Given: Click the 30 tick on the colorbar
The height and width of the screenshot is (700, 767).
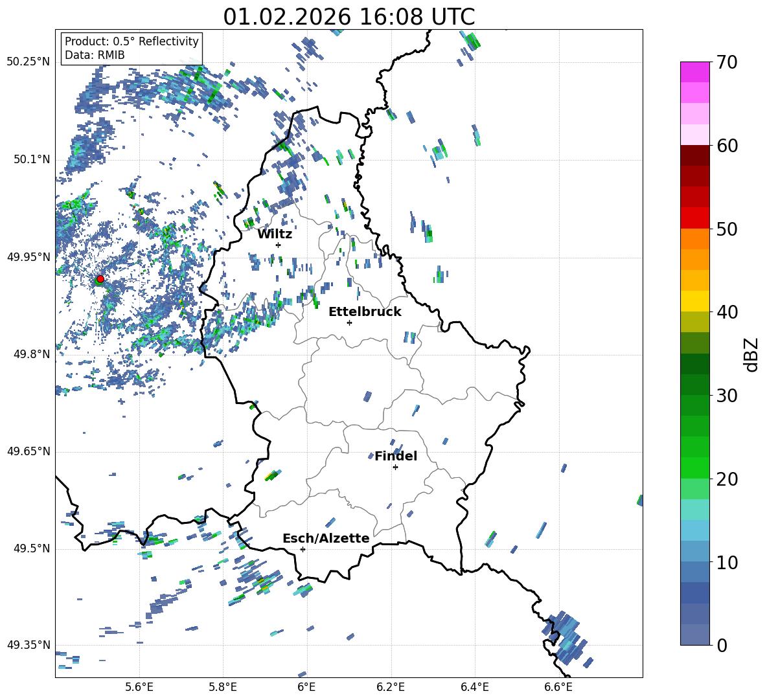Looking at the screenshot, I should click(x=727, y=396).
